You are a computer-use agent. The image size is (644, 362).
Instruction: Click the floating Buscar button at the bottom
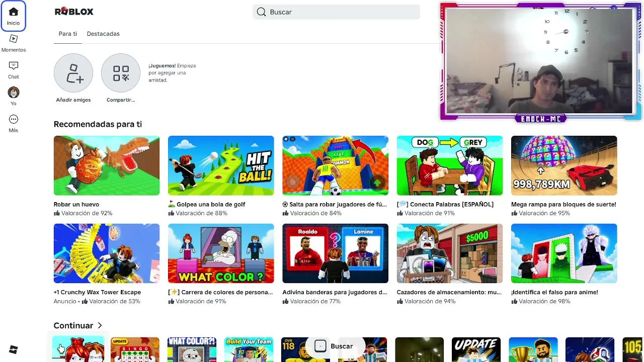point(334,346)
